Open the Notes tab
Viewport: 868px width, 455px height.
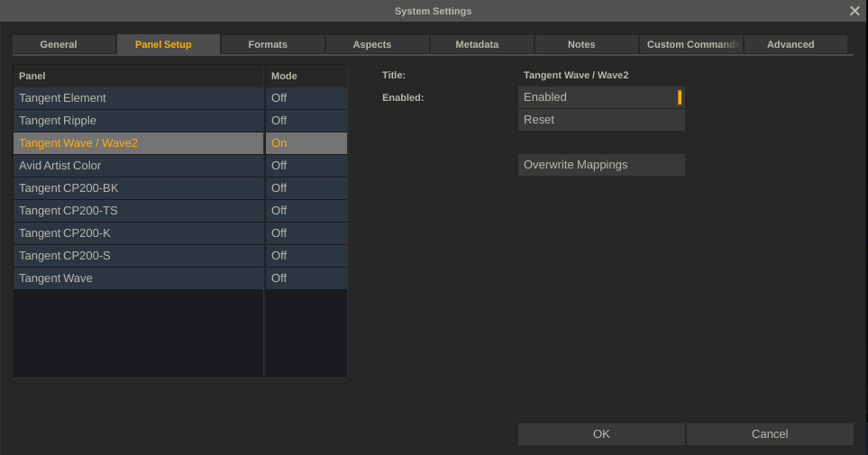[x=587, y=44]
